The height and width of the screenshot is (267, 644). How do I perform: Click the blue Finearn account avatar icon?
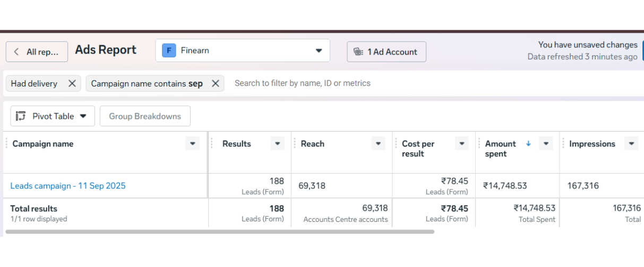(x=169, y=50)
